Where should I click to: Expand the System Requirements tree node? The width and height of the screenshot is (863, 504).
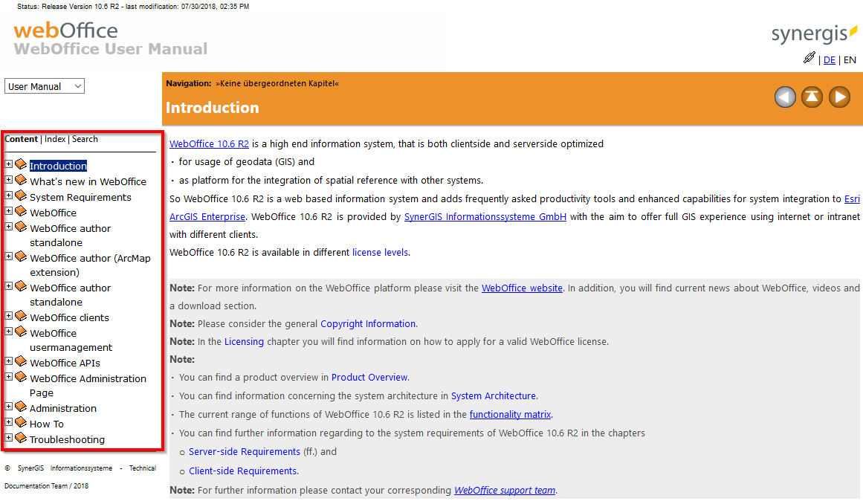(7, 195)
